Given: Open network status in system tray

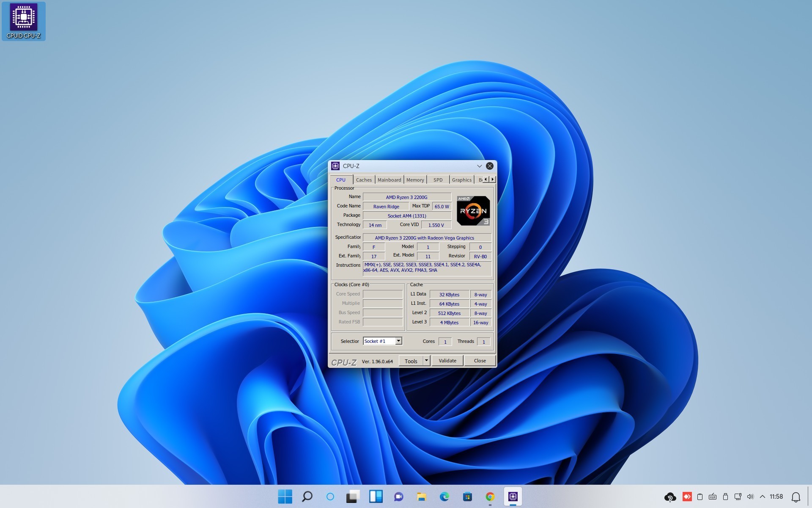Looking at the screenshot, I should click(738, 497).
